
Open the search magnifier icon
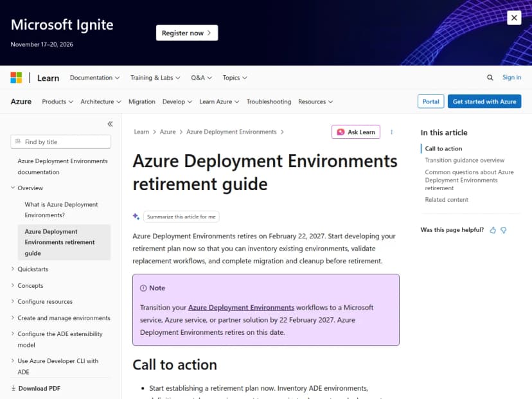[x=490, y=78]
